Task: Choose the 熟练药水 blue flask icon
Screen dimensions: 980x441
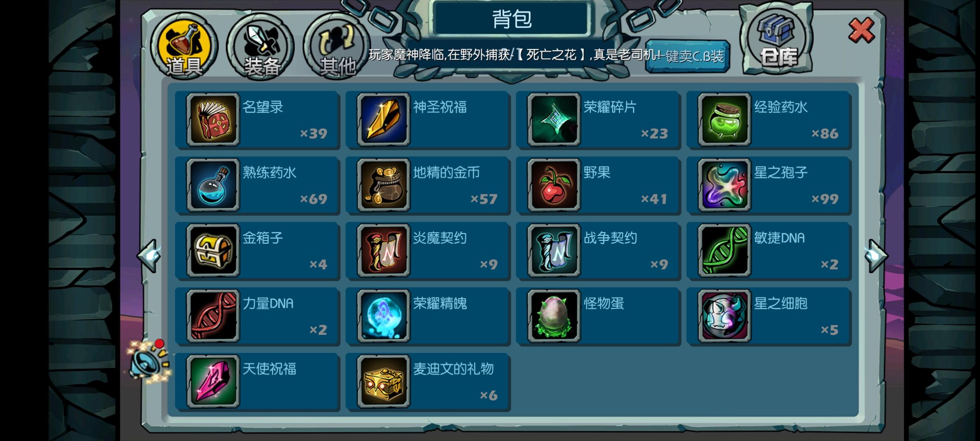Action: coord(213,185)
